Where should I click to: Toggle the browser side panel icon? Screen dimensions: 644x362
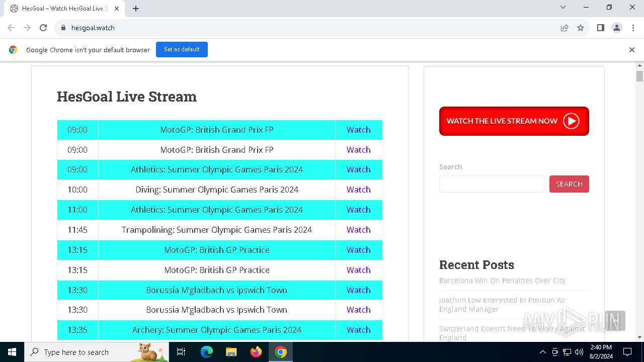pos(600,28)
